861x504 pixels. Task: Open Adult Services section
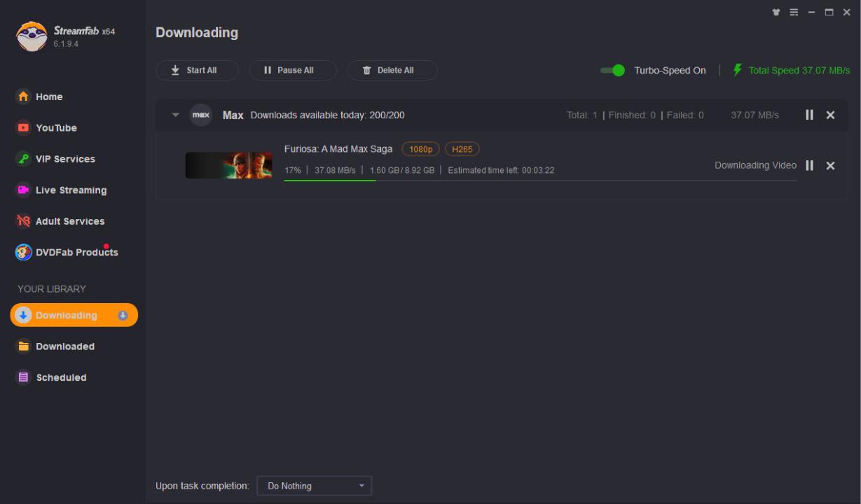(60, 221)
